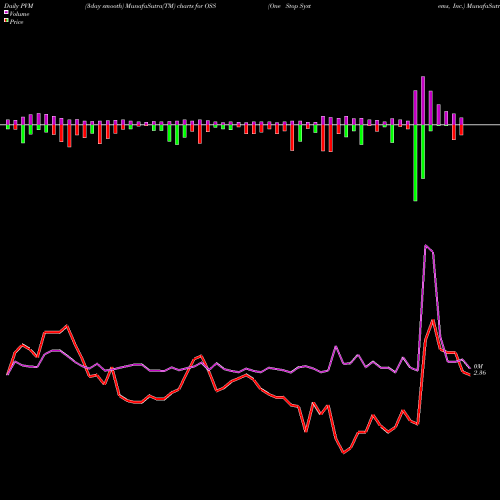The height and width of the screenshot is (500, 500).
Task: Click the Price legend label
Action: (x=16, y=22)
